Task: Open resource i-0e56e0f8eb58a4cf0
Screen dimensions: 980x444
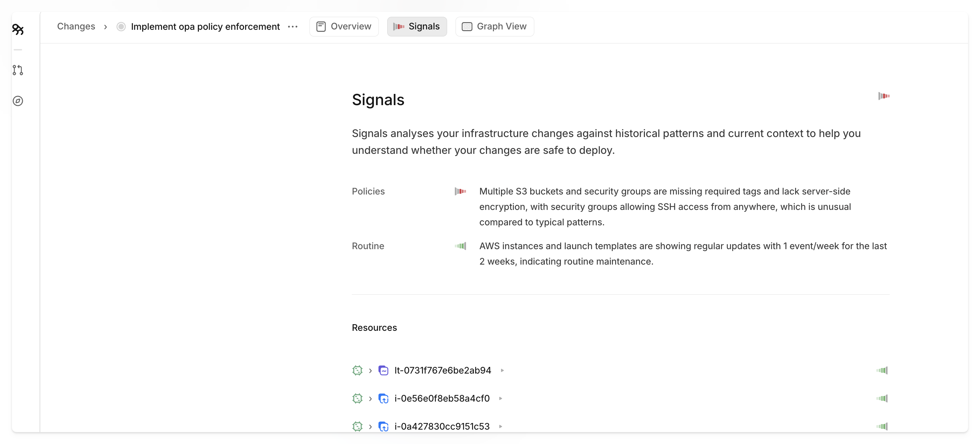Action: point(442,398)
